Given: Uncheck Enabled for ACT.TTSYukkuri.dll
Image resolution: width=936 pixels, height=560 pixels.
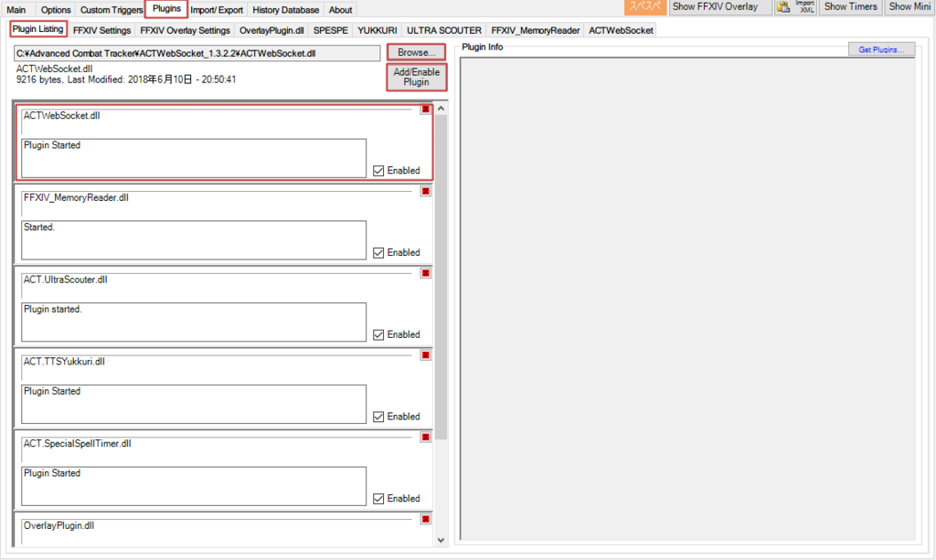Looking at the screenshot, I should [378, 417].
